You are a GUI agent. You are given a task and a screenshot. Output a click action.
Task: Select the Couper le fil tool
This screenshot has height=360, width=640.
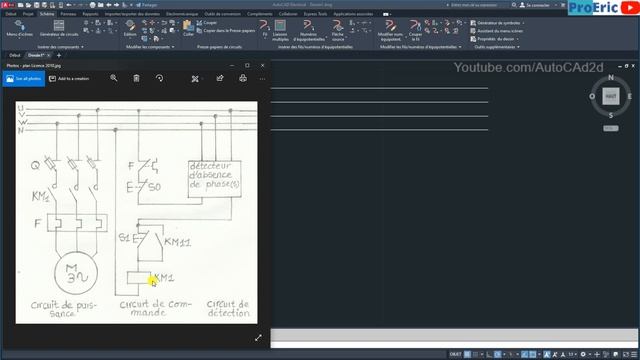coord(415,31)
